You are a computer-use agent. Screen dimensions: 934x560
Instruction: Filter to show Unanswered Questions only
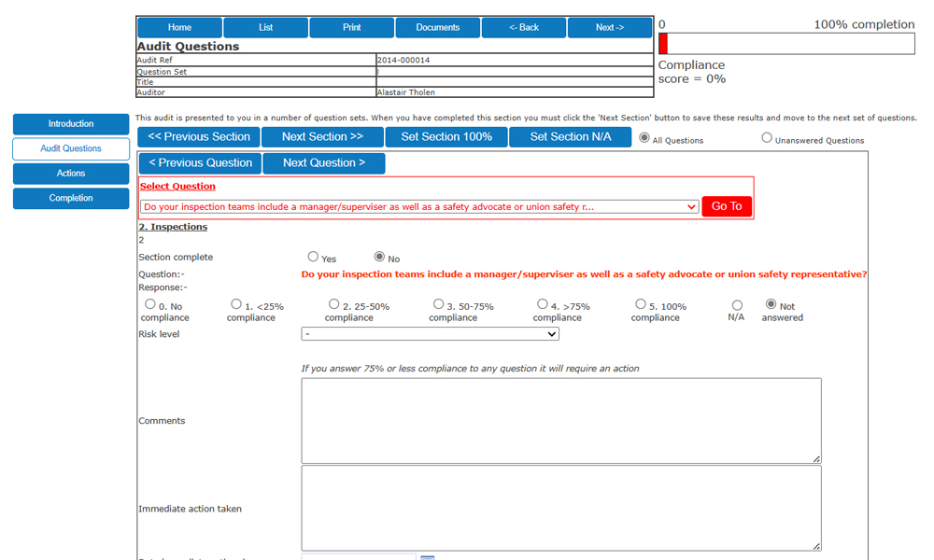pos(767,137)
